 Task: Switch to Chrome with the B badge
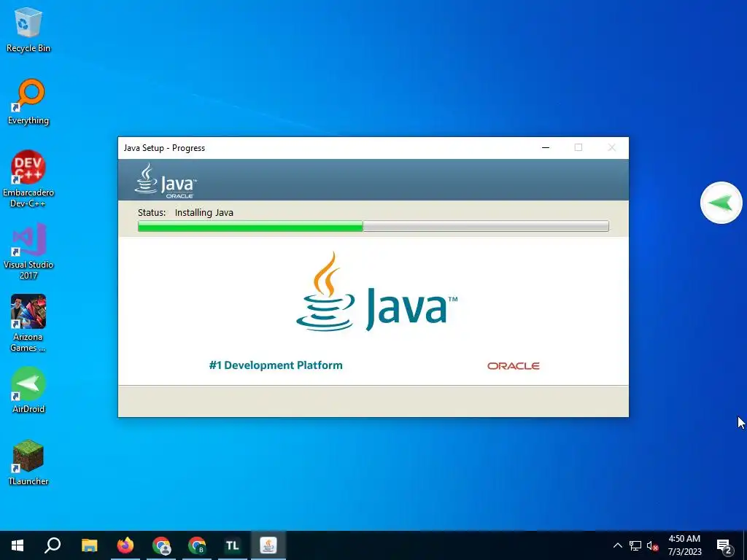pos(197,545)
